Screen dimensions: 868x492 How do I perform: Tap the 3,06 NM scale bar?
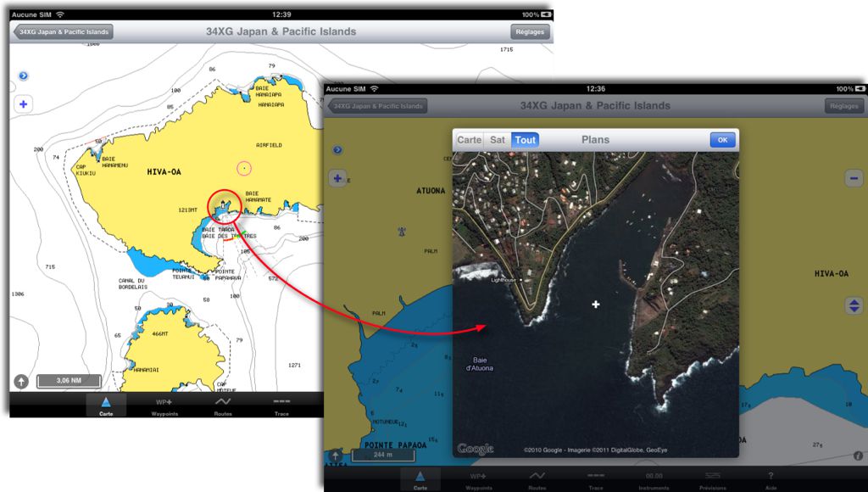tap(69, 381)
